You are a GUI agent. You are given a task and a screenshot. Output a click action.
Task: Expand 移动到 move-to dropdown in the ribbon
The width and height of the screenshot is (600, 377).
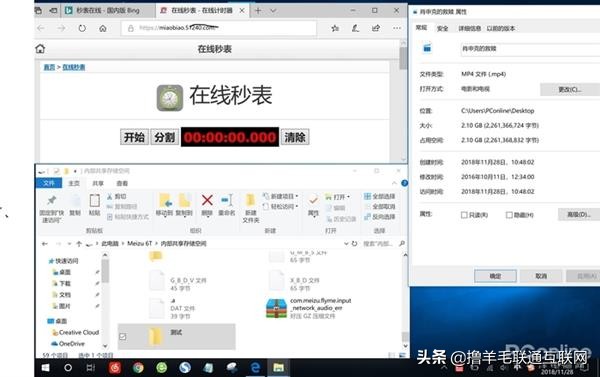pyautogui.click(x=165, y=217)
